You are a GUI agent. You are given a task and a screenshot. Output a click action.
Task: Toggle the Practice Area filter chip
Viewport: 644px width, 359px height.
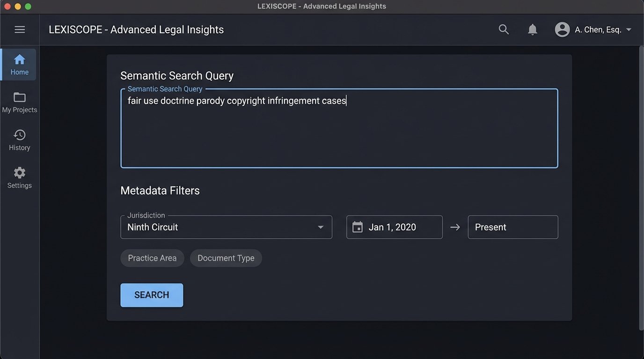tap(152, 258)
